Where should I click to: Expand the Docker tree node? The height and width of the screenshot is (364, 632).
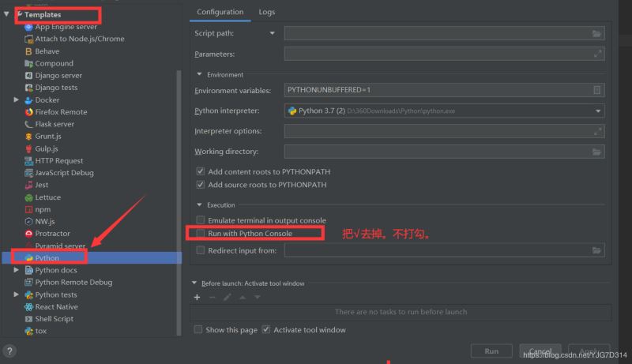tap(16, 99)
